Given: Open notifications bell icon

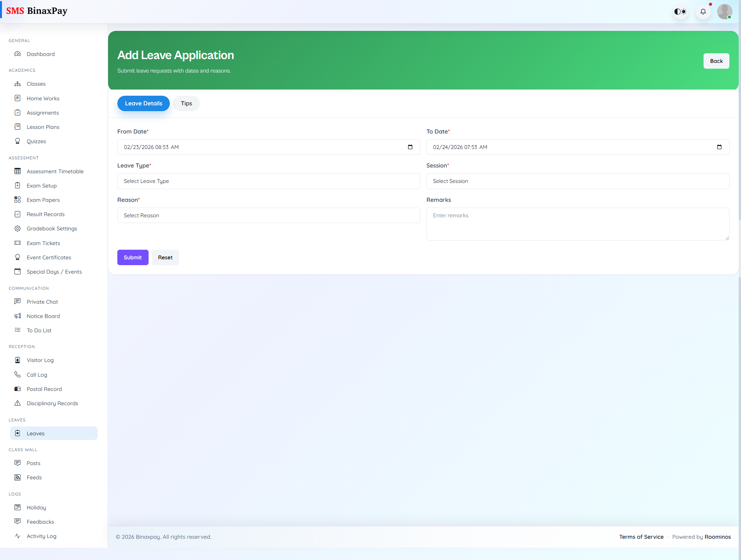Looking at the screenshot, I should click(703, 12).
